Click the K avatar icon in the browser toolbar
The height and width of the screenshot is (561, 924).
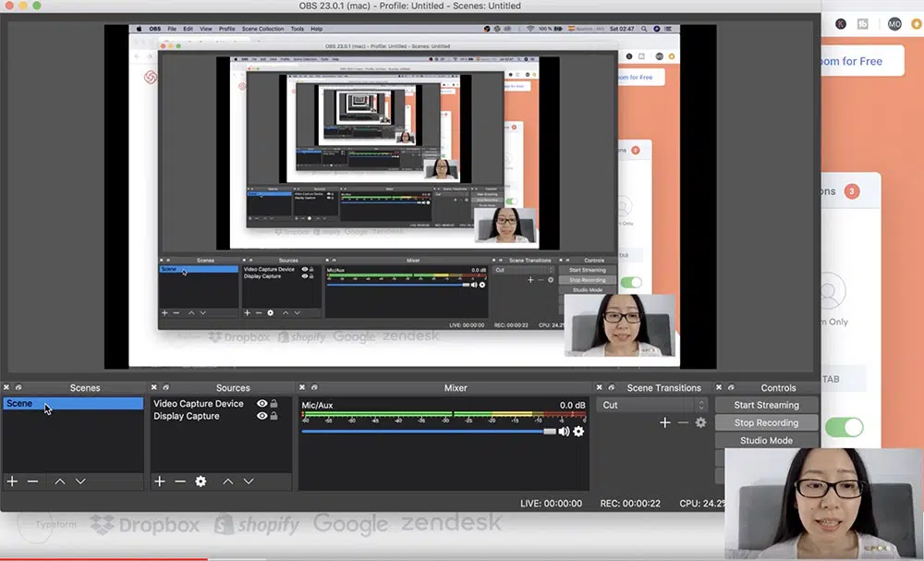(x=841, y=24)
